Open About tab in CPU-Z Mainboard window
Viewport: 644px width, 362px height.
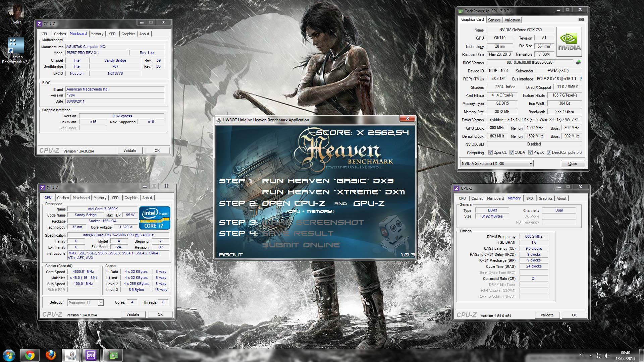click(144, 34)
